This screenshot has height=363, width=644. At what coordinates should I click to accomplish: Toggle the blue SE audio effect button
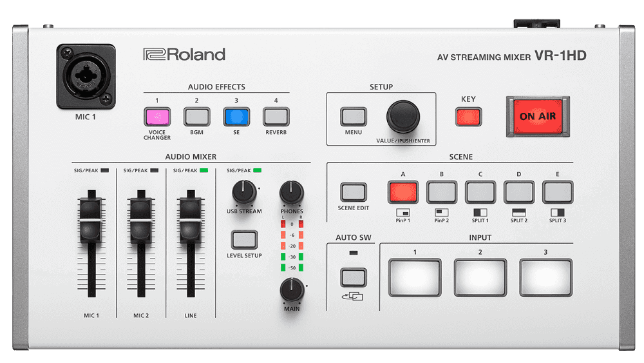coord(236,117)
